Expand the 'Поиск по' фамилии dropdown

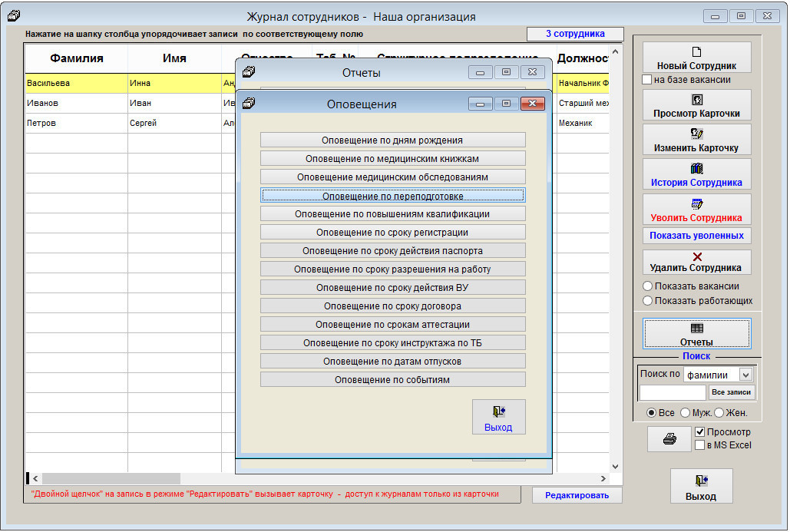pyautogui.click(x=745, y=375)
